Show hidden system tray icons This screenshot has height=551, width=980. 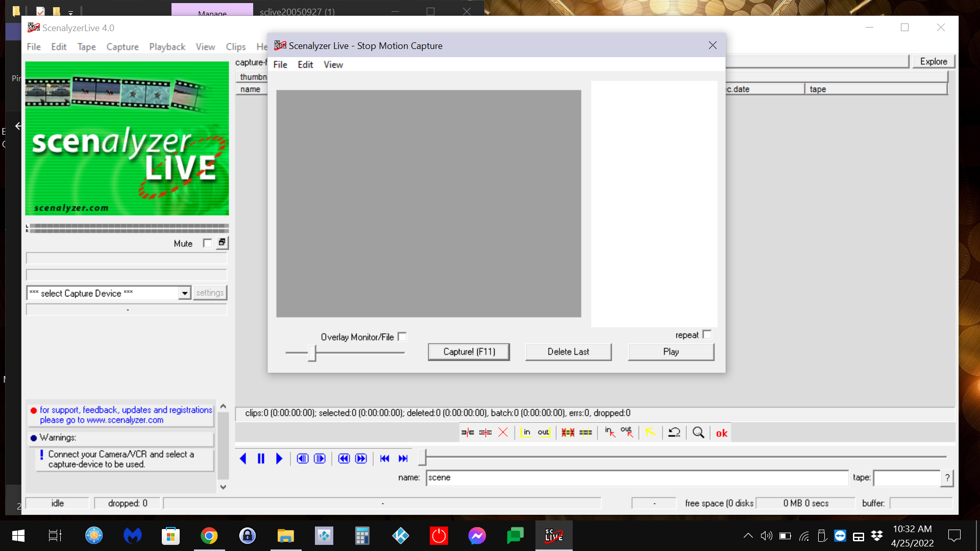click(748, 536)
